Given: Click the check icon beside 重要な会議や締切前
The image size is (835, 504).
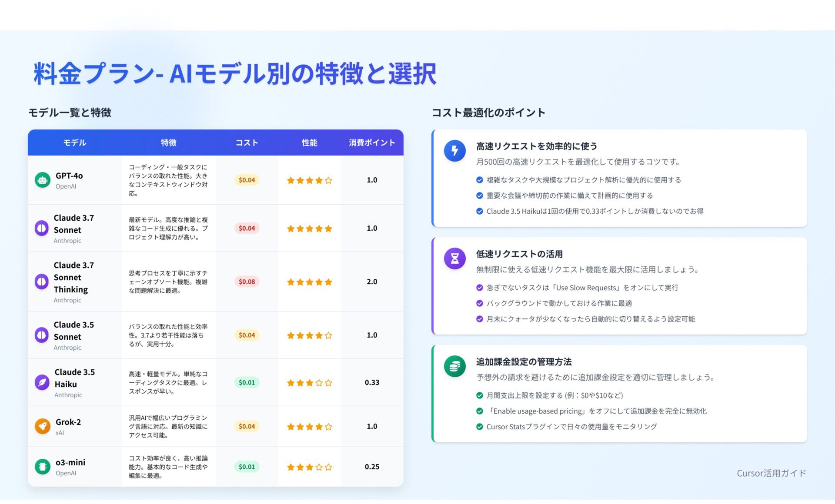Looking at the screenshot, I should pyautogui.click(x=479, y=196).
